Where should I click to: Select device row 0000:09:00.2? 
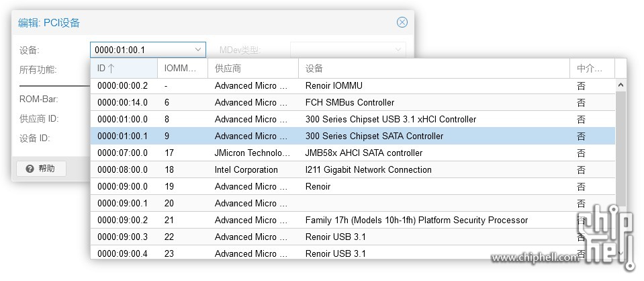353,220
